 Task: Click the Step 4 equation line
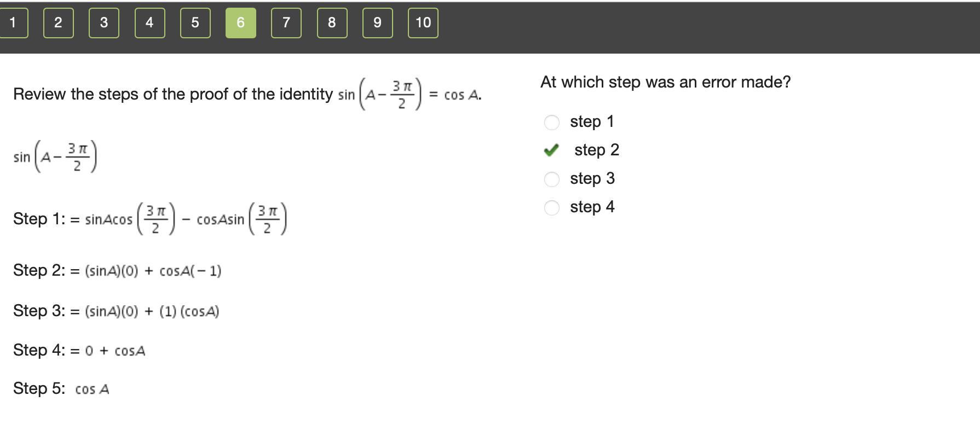click(115, 351)
